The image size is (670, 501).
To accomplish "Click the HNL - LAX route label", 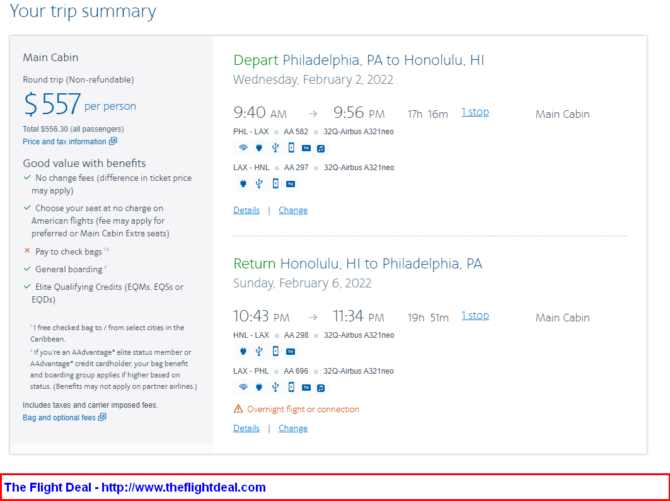I will 251,335.
